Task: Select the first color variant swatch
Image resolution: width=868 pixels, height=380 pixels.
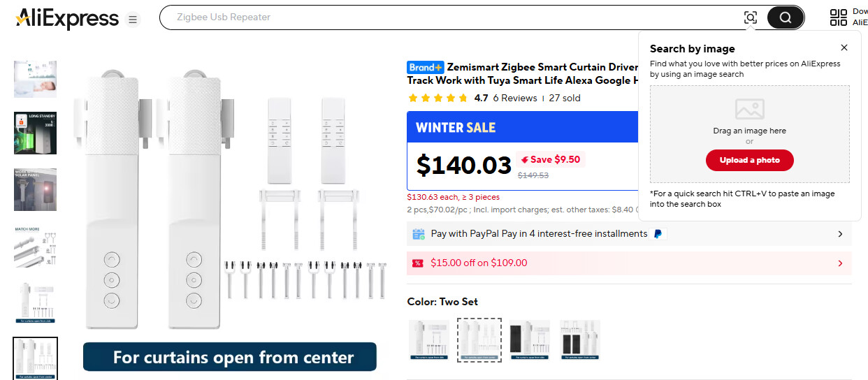Action: click(x=428, y=340)
